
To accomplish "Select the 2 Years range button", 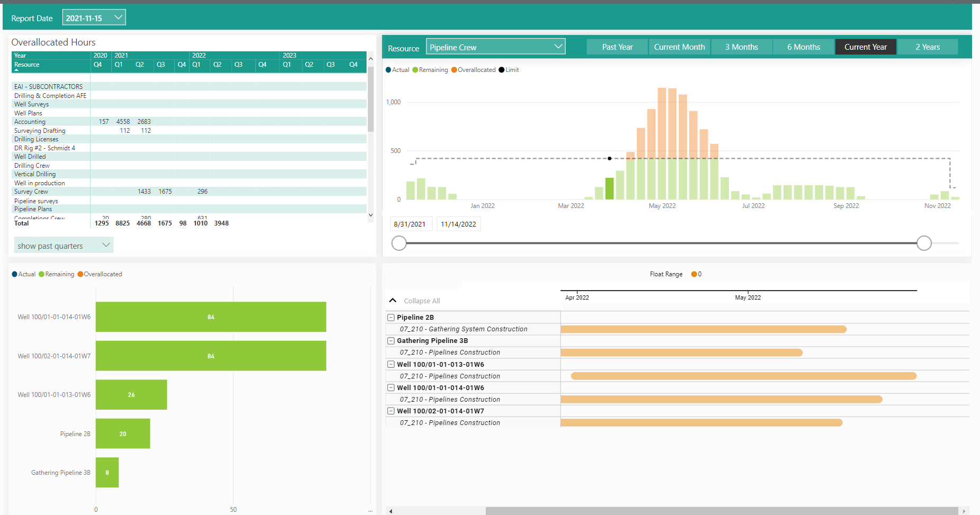I will pos(928,47).
